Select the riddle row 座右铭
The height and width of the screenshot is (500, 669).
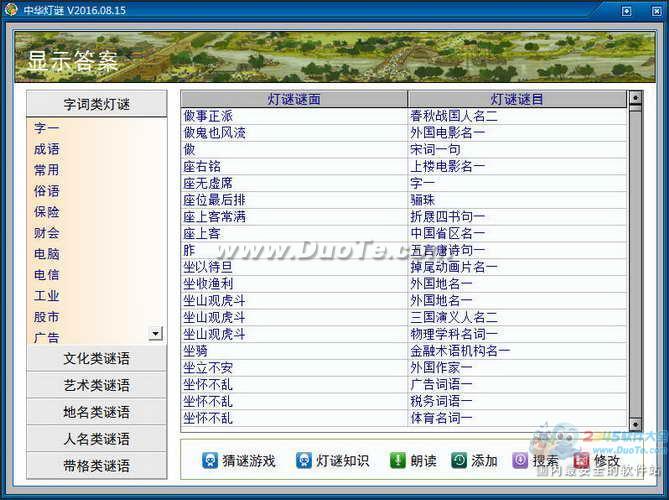pos(207,166)
